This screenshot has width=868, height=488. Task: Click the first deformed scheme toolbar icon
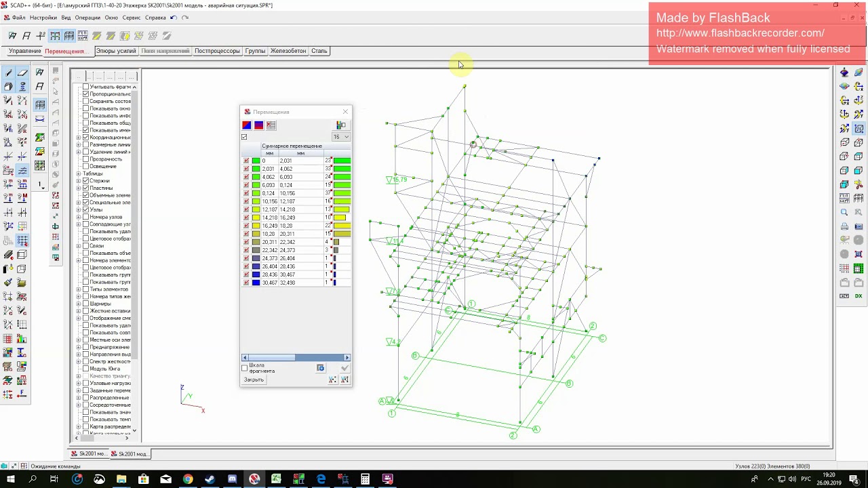[12, 36]
